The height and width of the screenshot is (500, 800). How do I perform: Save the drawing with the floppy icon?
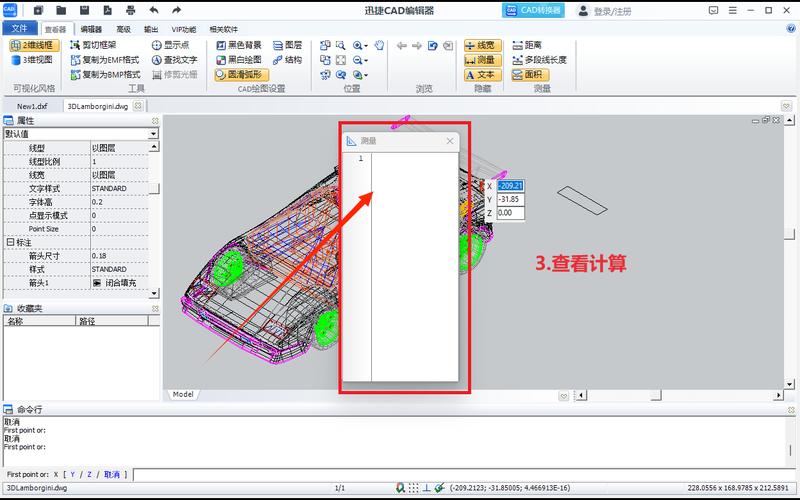(x=85, y=10)
